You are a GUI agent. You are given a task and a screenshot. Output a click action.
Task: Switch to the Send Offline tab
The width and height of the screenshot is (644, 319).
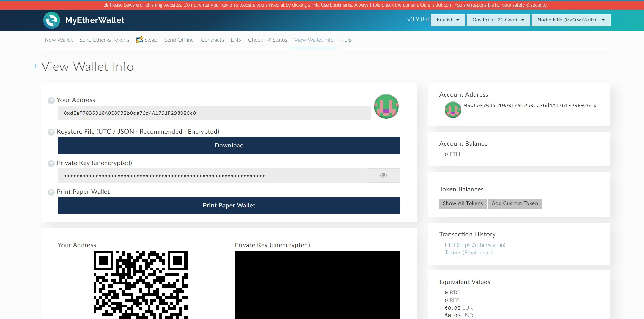(179, 40)
